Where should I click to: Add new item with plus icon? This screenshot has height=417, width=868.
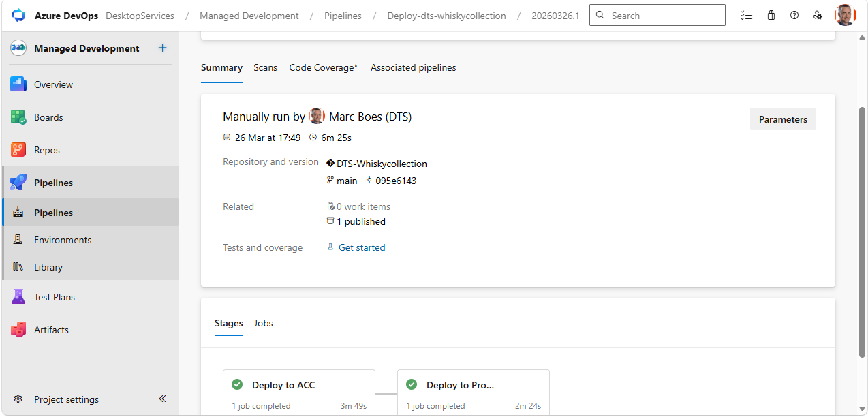[x=162, y=48]
